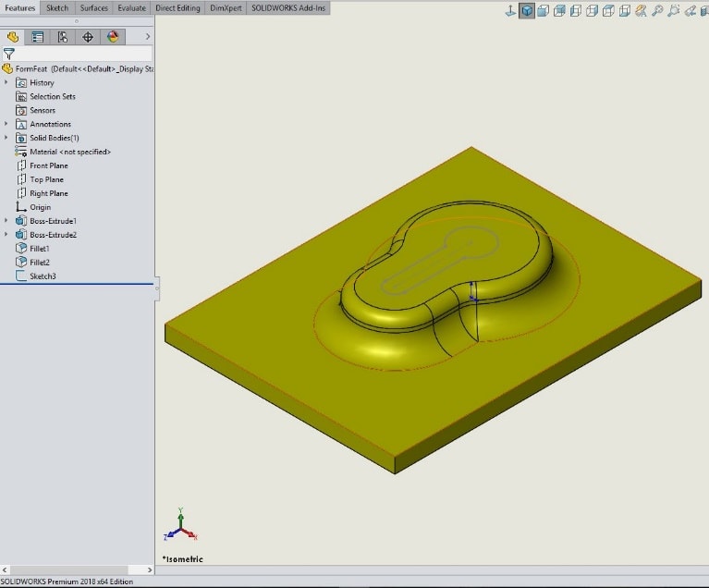Show more manager tabs with chevron arrow
709x588 pixels.
point(147,37)
